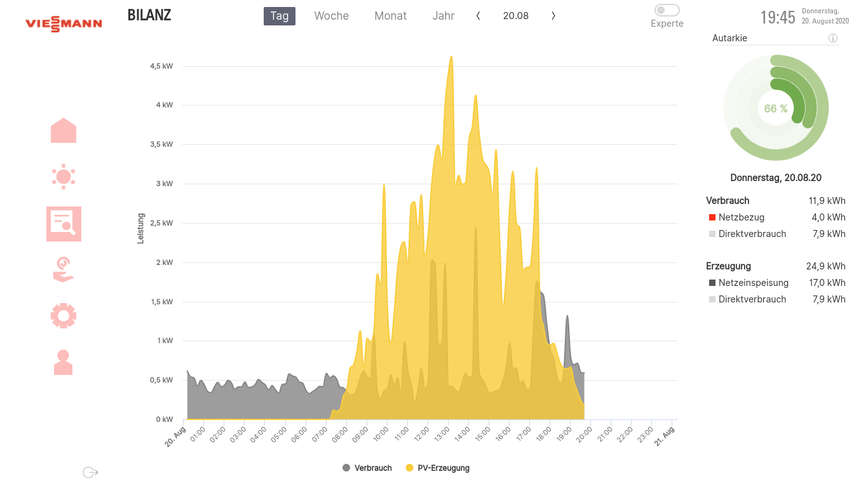
Task: Click the Erzeugung 24,9 kWh value
Action: (826, 266)
